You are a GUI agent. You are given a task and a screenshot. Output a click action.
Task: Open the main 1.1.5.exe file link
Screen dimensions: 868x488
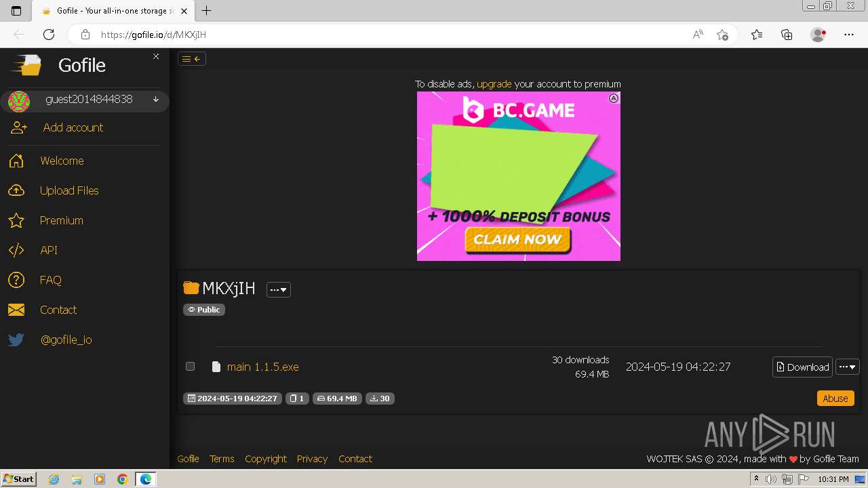click(x=263, y=367)
